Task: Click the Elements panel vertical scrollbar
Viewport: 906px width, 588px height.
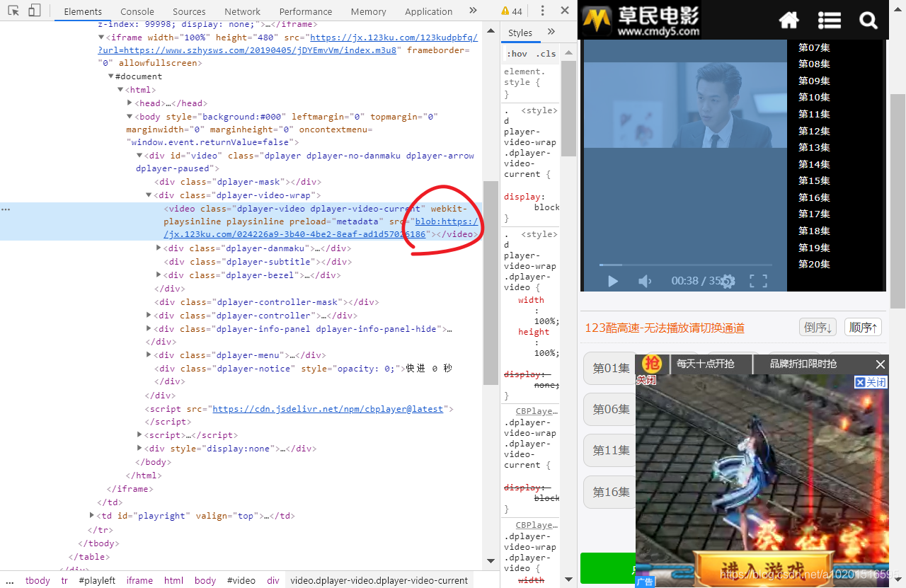Action: pyautogui.click(x=491, y=283)
